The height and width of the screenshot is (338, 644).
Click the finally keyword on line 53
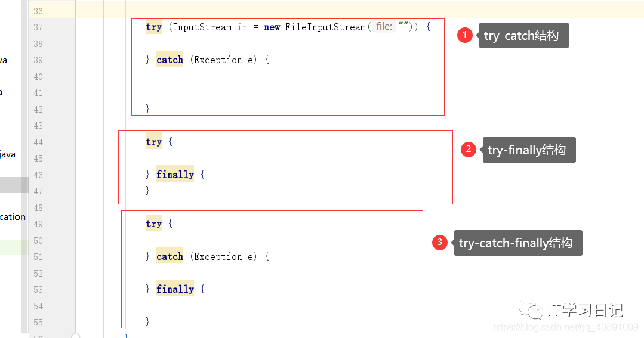(x=175, y=289)
